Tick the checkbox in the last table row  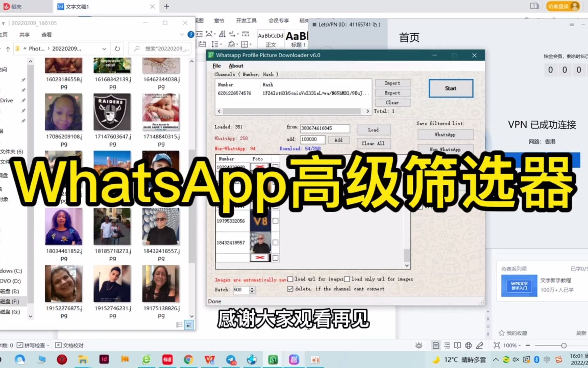coord(275,258)
